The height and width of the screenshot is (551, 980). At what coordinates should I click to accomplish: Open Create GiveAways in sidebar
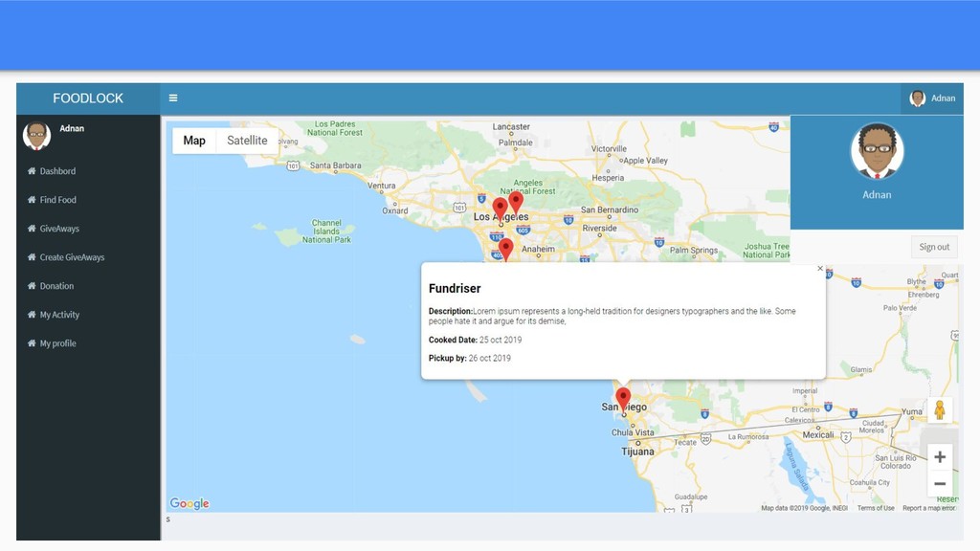coord(72,257)
